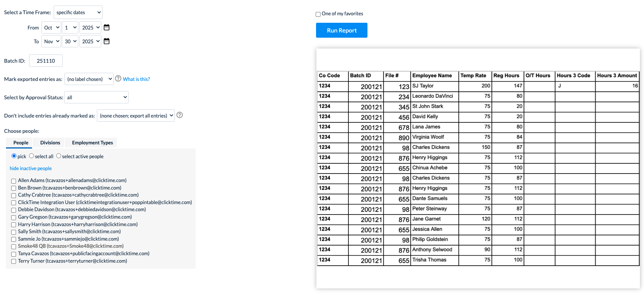Viewport: 644px width, 294px height.
Task: Click help icon beside already-marked entries dropdown
Action: [x=180, y=115]
